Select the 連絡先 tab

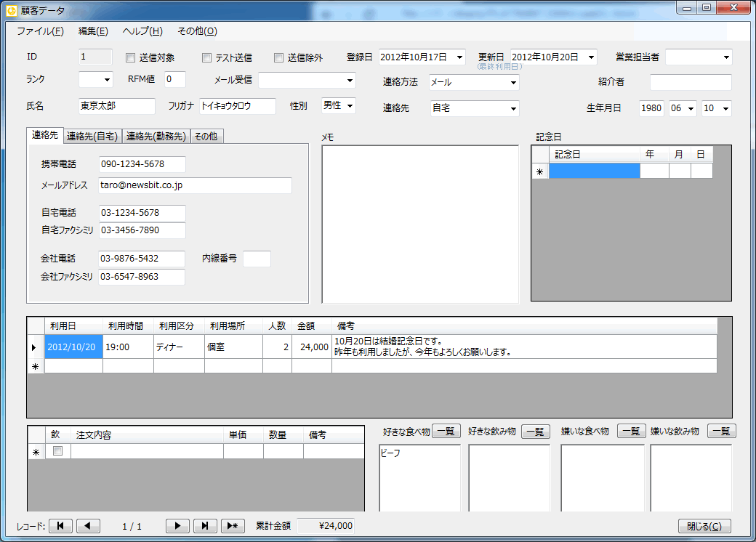tap(45, 135)
